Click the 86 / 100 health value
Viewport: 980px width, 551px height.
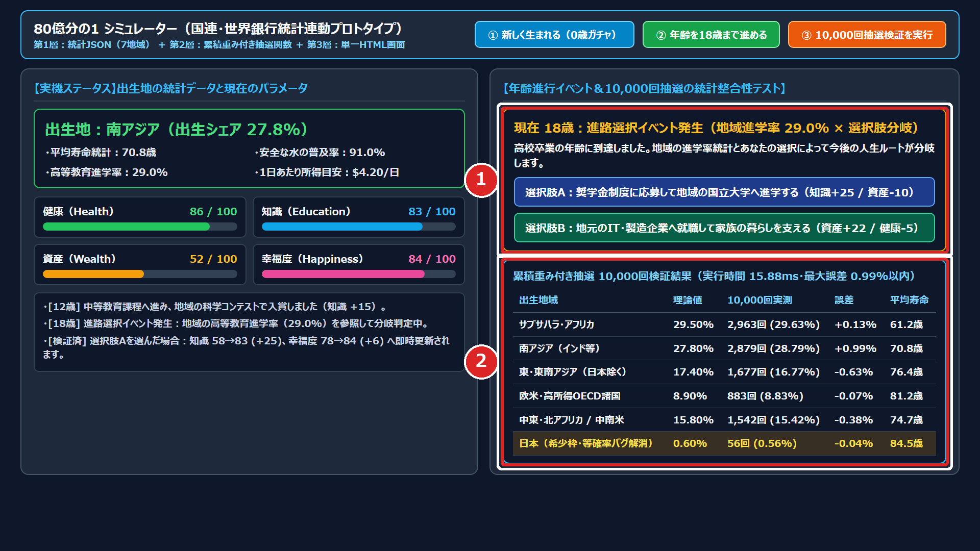pos(213,211)
